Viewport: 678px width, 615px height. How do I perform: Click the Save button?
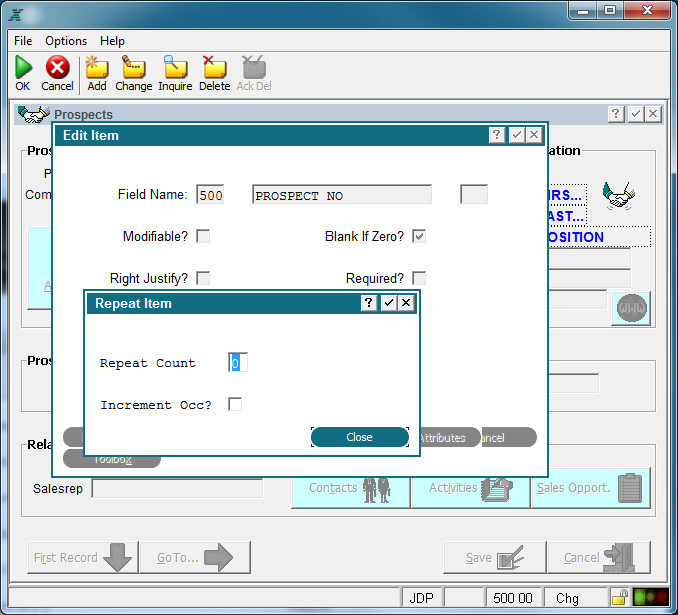(495, 557)
